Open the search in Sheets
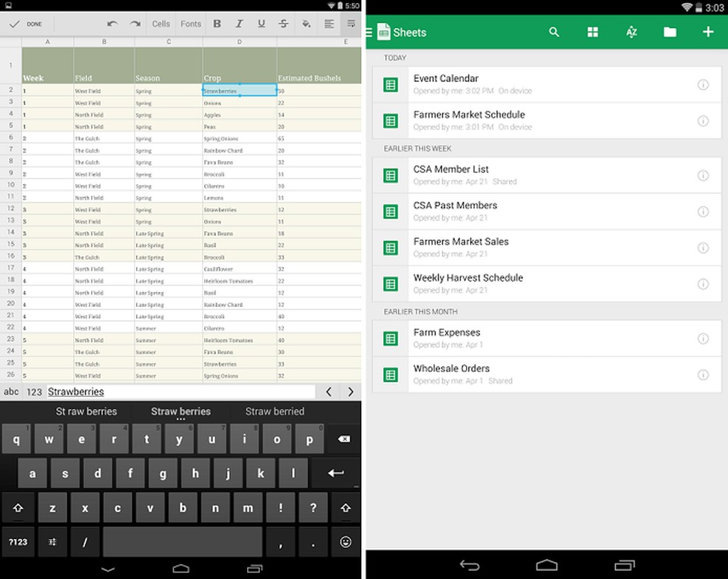Image resolution: width=728 pixels, height=579 pixels. click(554, 32)
